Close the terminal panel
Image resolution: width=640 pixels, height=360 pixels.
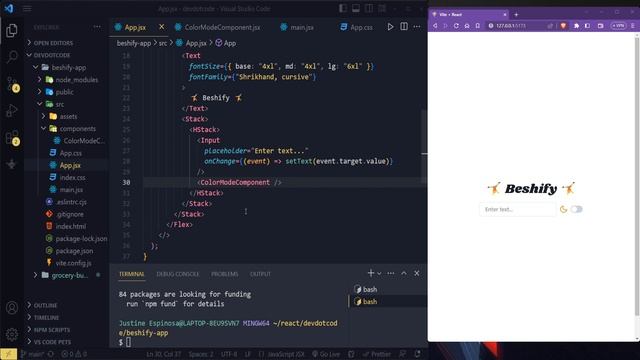tap(417, 273)
